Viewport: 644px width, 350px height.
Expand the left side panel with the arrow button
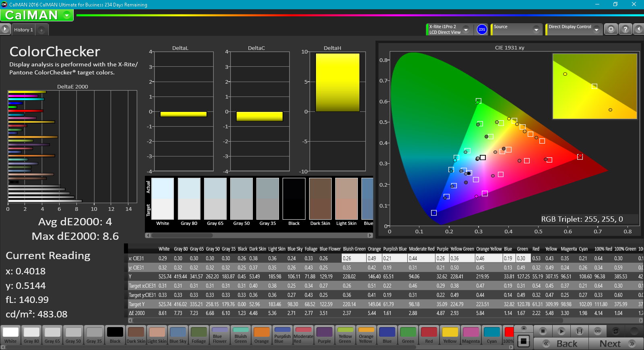[x=5, y=29]
